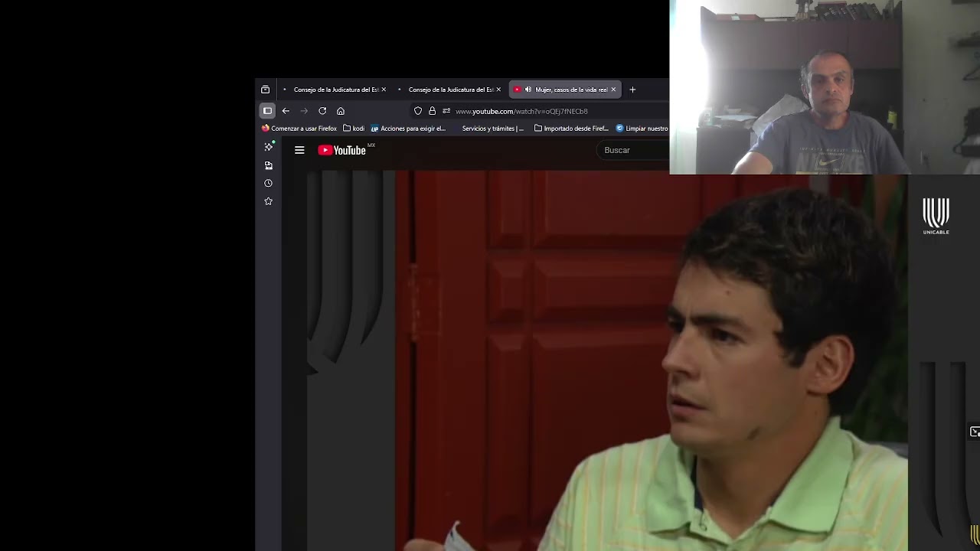
Task: Open YouTube hamburger guide menu
Action: tap(299, 150)
